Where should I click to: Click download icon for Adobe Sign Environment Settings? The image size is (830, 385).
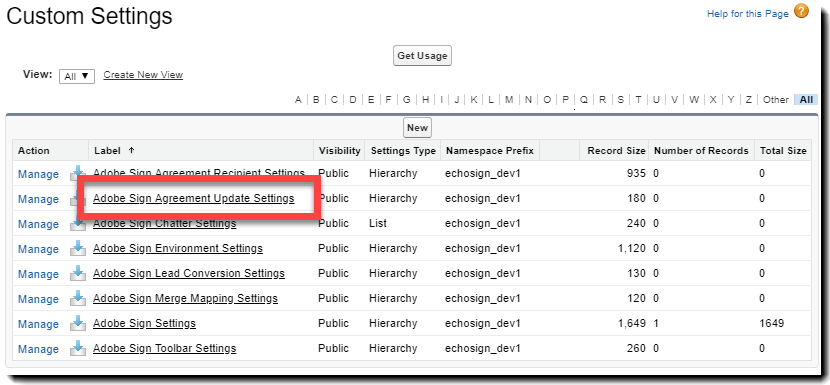(78, 248)
